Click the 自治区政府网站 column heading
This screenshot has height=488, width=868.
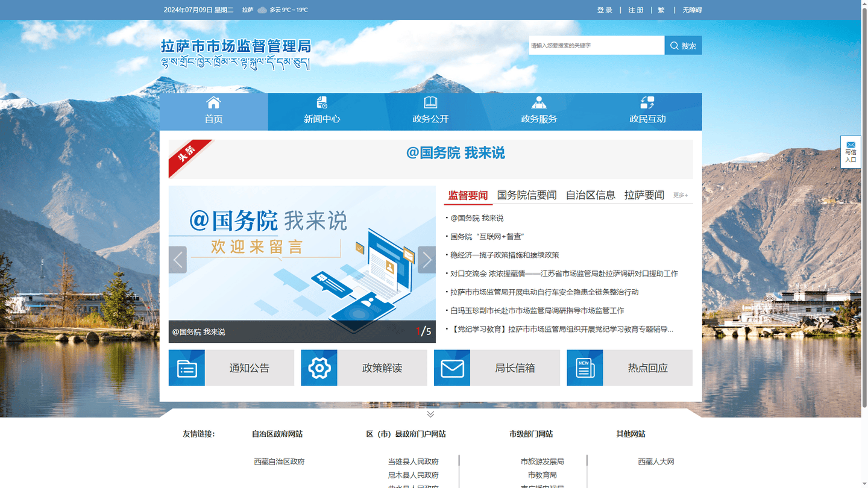[x=277, y=434]
